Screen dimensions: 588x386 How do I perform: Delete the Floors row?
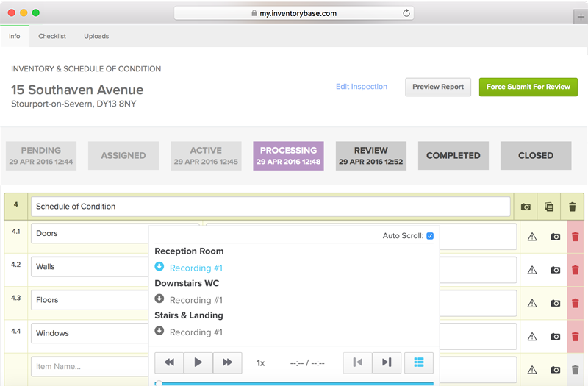click(576, 303)
